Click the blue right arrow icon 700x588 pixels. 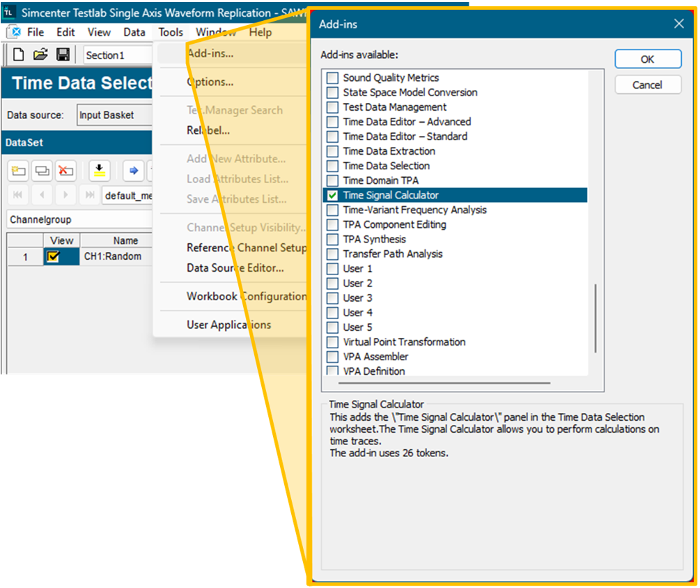(134, 170)
